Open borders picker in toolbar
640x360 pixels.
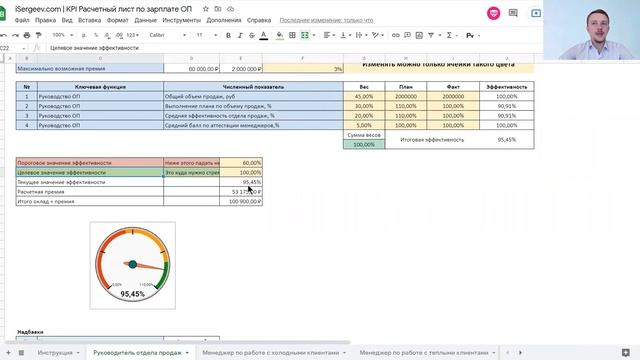click(292, 36)
